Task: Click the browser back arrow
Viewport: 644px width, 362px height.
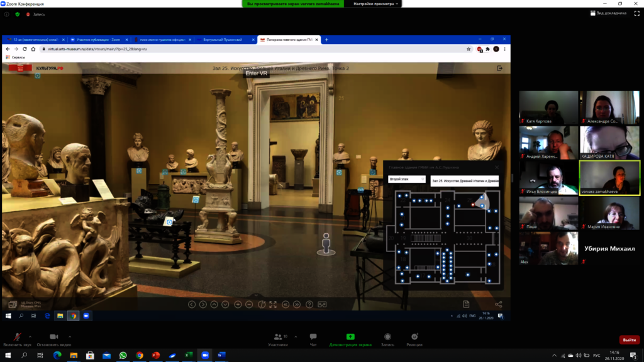Action: click(x=8, y=49)
